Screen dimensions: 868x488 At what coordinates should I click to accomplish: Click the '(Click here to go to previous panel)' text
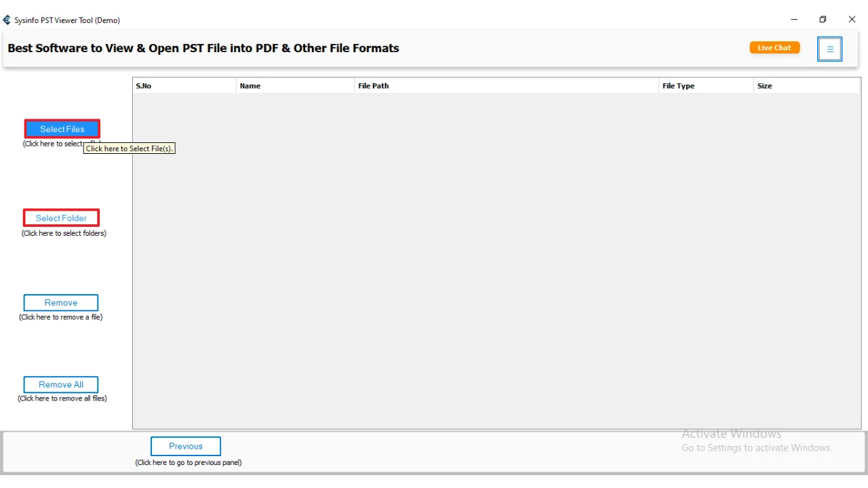189,463
